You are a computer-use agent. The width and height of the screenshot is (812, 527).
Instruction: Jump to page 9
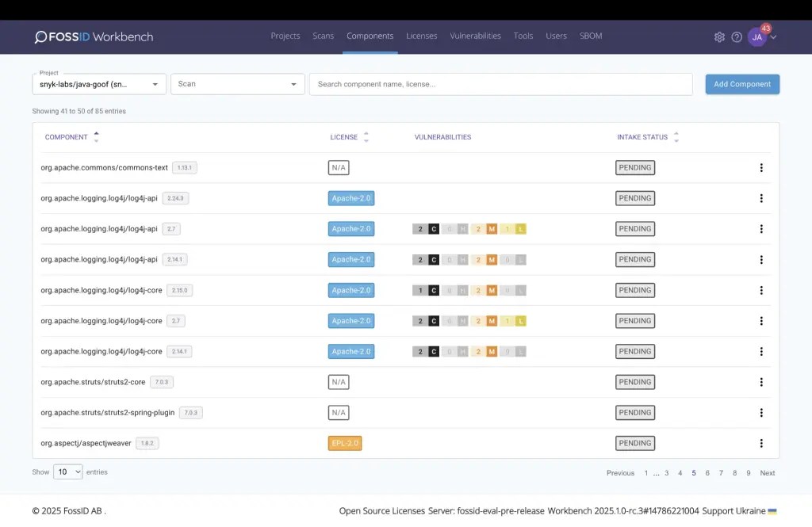(x=749, y=472)
